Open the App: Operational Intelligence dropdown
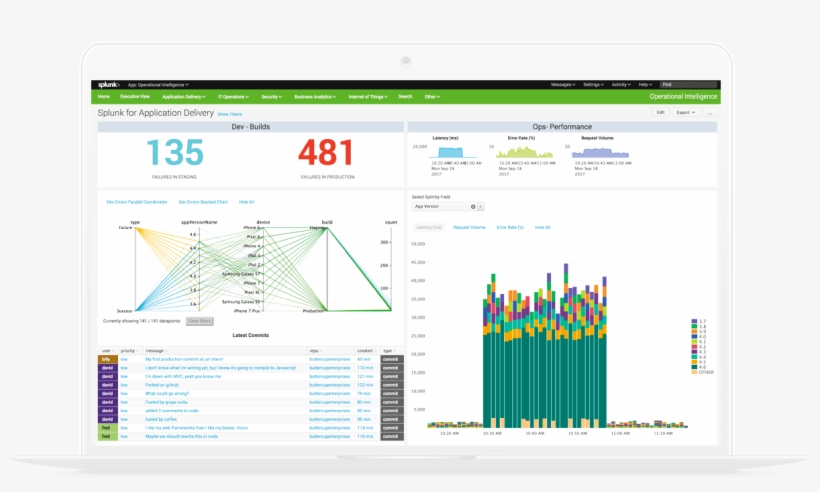Image resolution: width=820 pixels, height=492 pixels. [158, 85]
